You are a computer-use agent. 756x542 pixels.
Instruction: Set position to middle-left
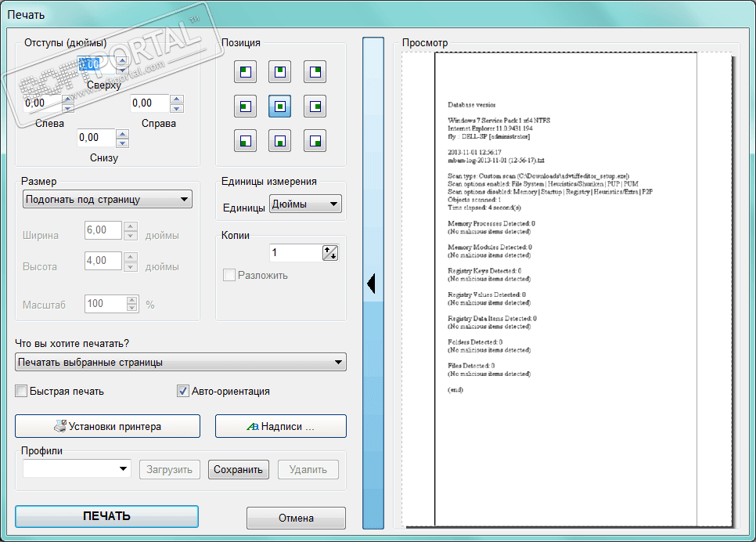pyautogui.click(x=246, y=107)
